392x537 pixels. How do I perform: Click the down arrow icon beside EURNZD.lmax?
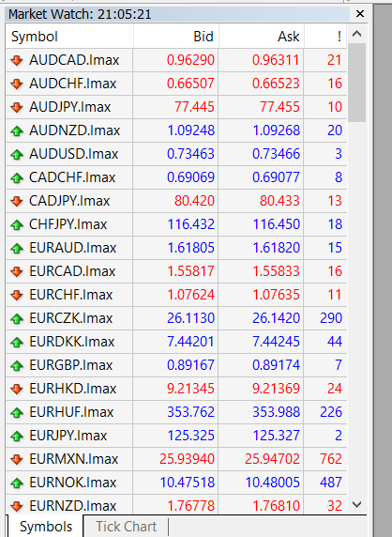point(17,506)
